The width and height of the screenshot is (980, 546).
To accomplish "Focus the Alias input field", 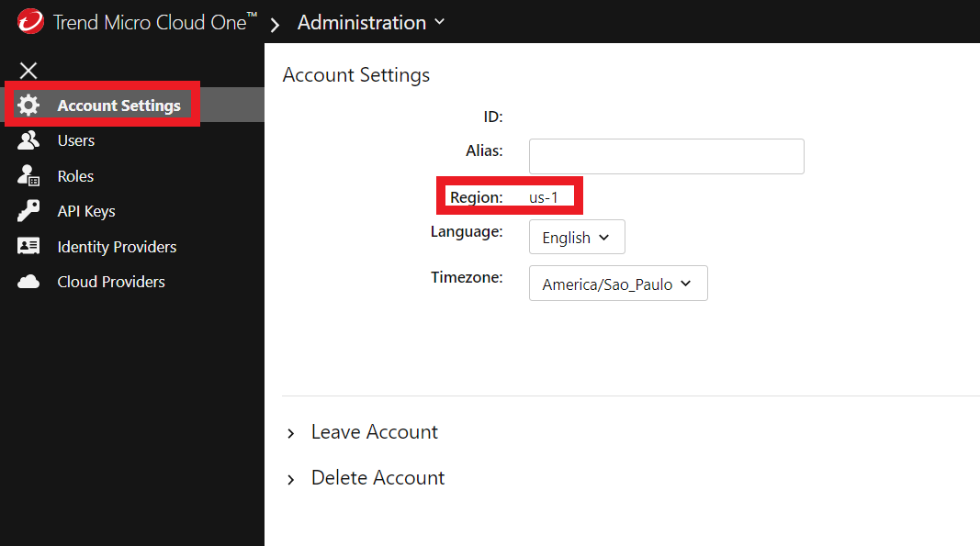I will [666, 156].
